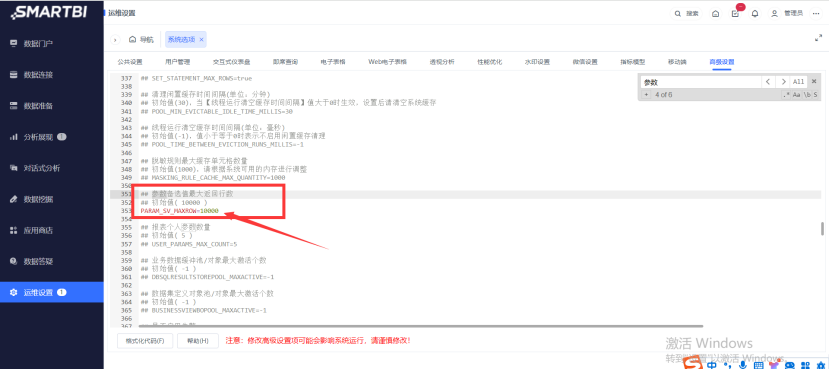This screenshot has width=830, height=369.
Task: Open the notifications bell icon
Action: (x=755, y=14)
